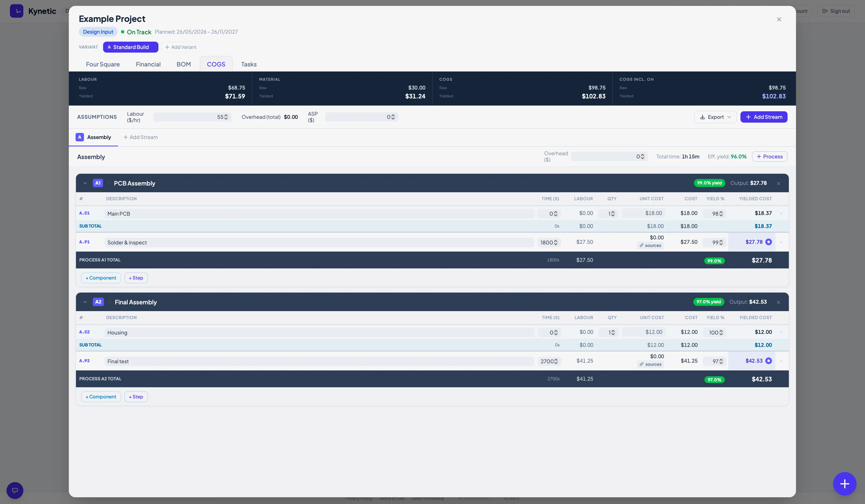This screenshot has width=865, height=504.
Task: Grab the PCB Assembly drag handle
Action: coord(109,183)
